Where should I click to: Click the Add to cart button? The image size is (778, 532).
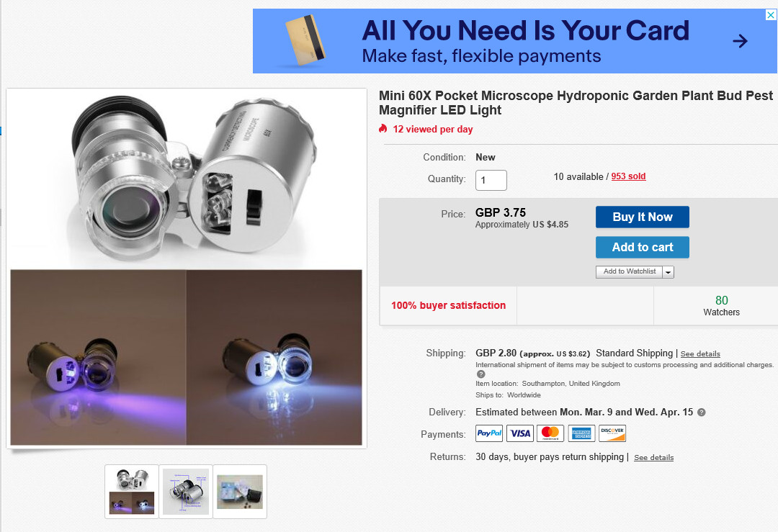coord(642,248)
